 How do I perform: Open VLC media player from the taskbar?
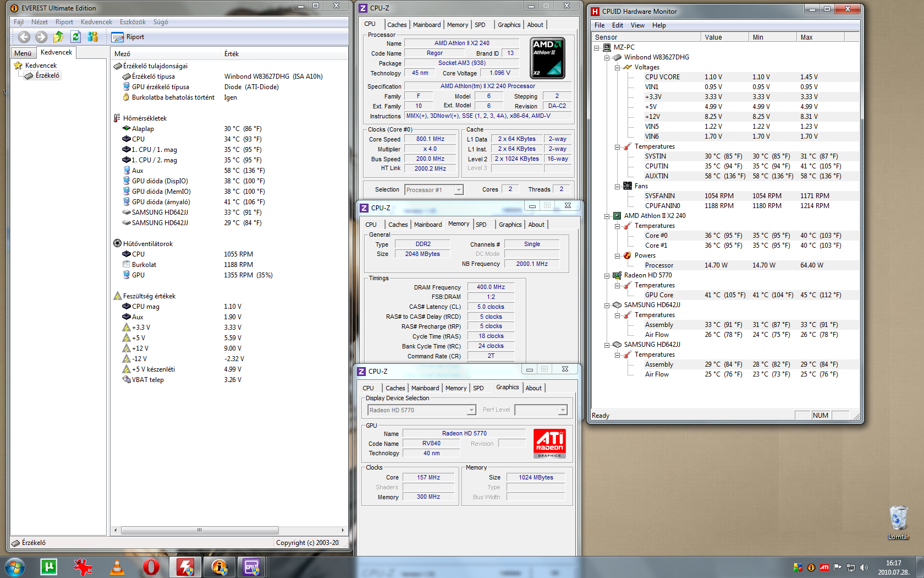pyautogui.click(x=117, y=567)
